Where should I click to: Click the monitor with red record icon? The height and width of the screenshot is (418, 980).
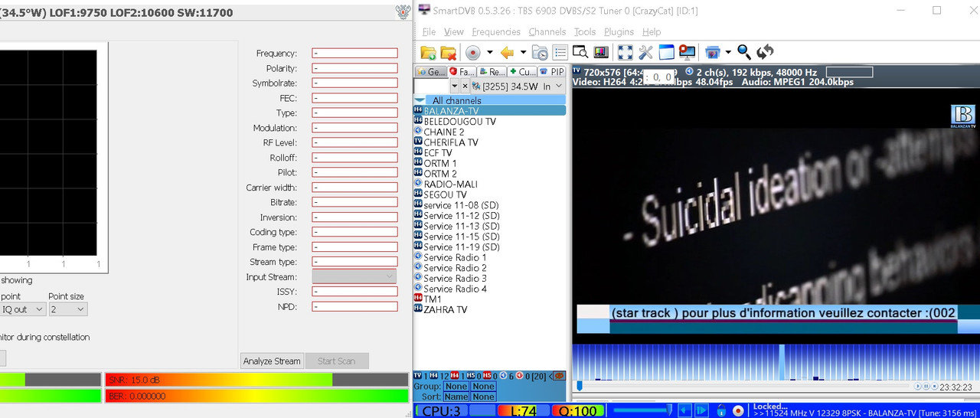[x=687, y=52]
